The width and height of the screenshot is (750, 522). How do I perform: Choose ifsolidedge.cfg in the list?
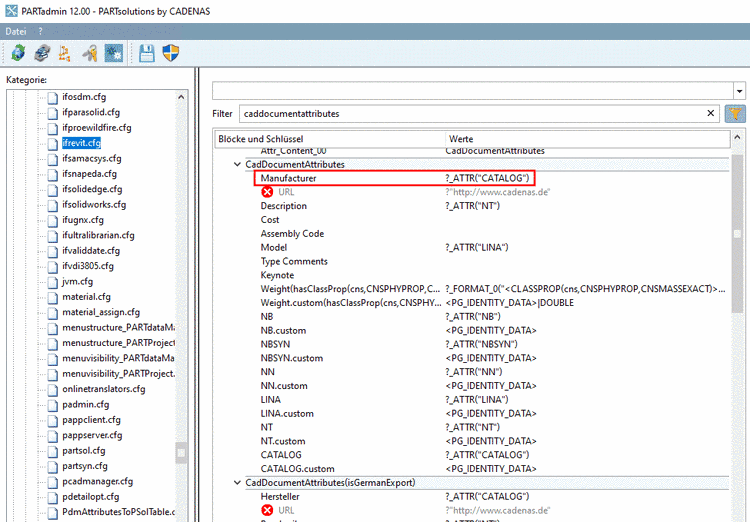click(x=92, y=189)
